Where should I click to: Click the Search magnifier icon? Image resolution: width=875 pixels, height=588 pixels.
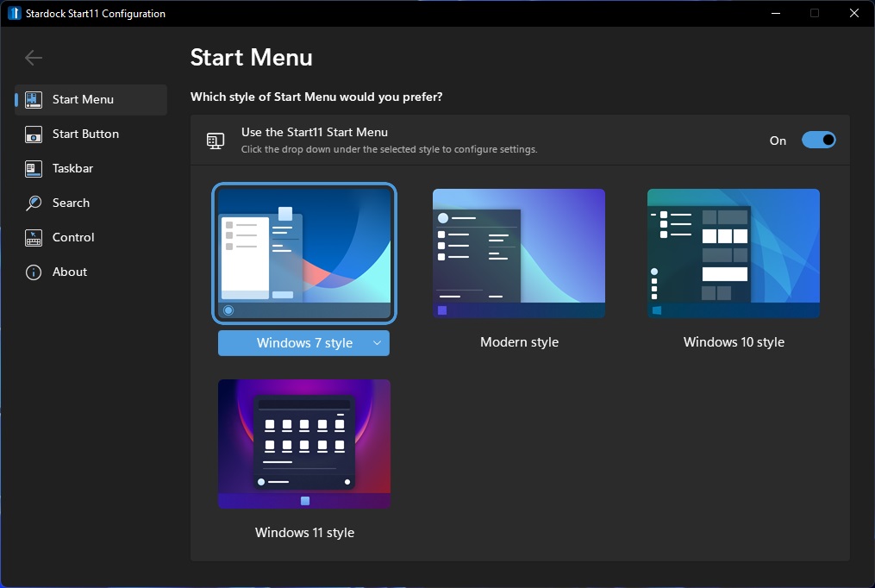(x=34, y=203)
